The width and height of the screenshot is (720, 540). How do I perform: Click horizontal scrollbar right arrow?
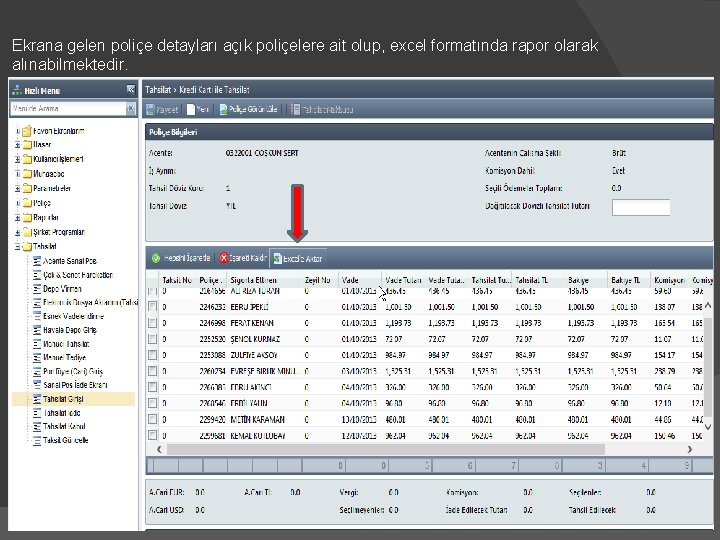(690, 450)
